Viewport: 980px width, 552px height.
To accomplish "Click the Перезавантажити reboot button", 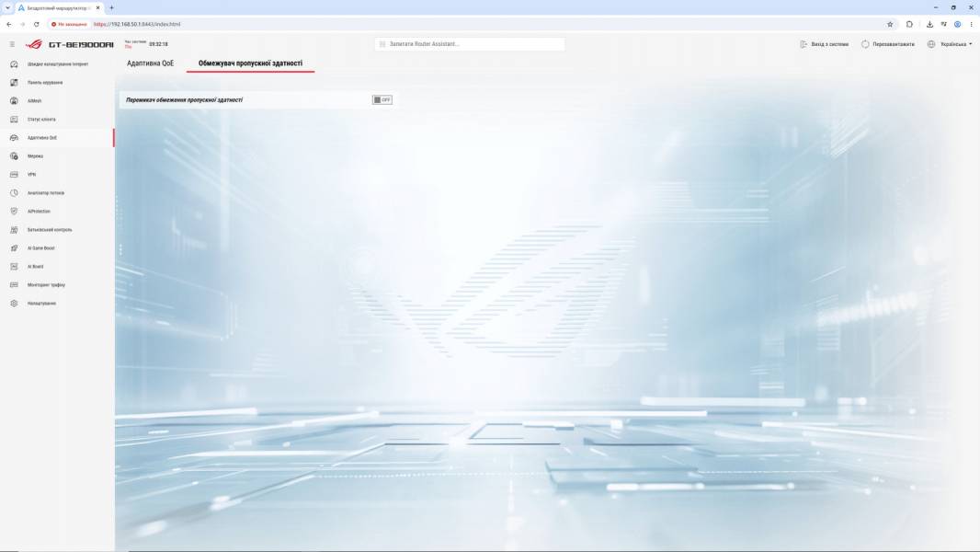I will [x=888, y=44].
